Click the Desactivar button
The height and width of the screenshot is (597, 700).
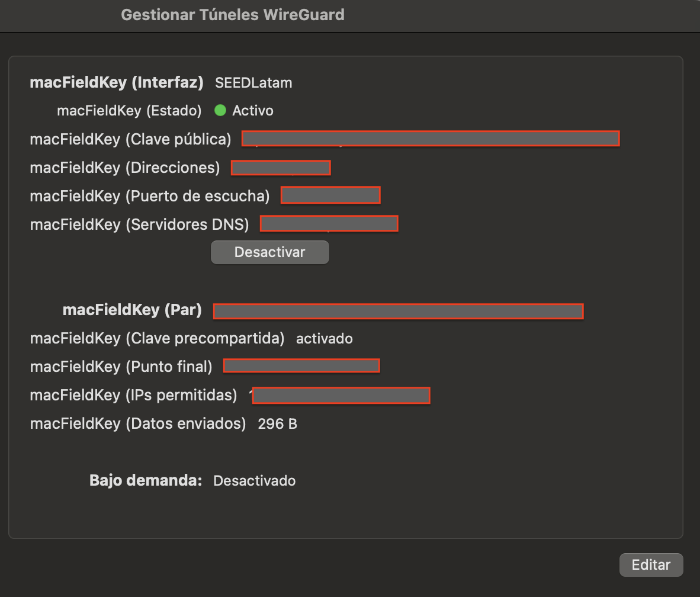tap(269, 252)
